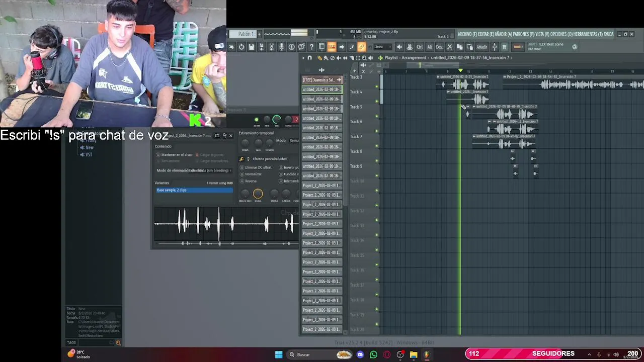Viewport: 644px width, 362px height.
Task: Open Windows Start menu
Action: pyautogui.click(x=279, y=354)
